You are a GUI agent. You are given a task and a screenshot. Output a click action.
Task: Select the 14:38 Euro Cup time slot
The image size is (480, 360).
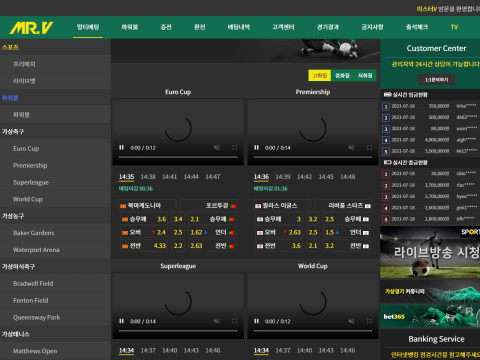coord(148,177)
